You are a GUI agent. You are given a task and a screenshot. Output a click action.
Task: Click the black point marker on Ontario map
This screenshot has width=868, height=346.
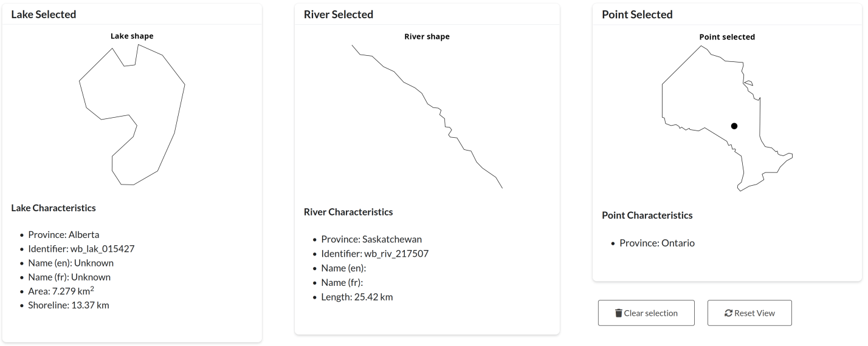(x=734, y=126)
